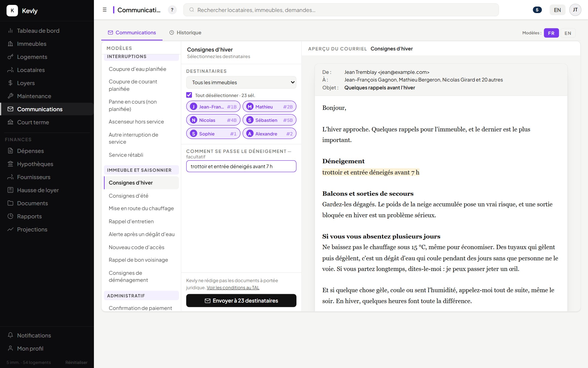
Task: Switch templates language to EN
Action: tap(568, 33)
